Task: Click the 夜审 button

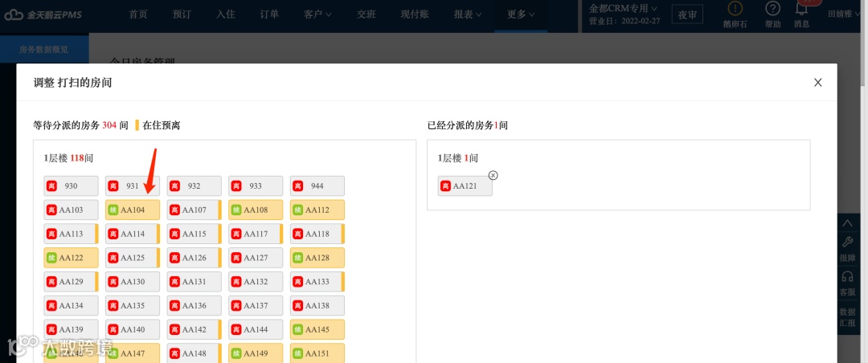Action: [x=687, y=14]
